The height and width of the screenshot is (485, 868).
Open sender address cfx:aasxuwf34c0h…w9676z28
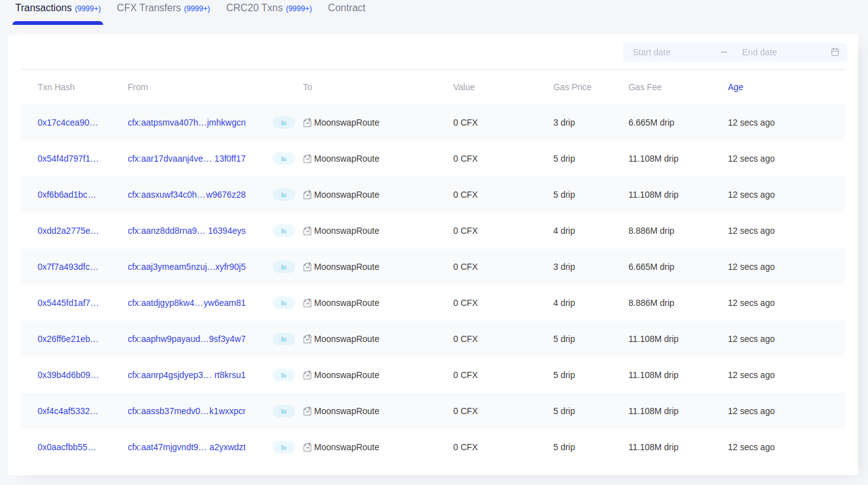pyautogui.click(x=186, y=195)
